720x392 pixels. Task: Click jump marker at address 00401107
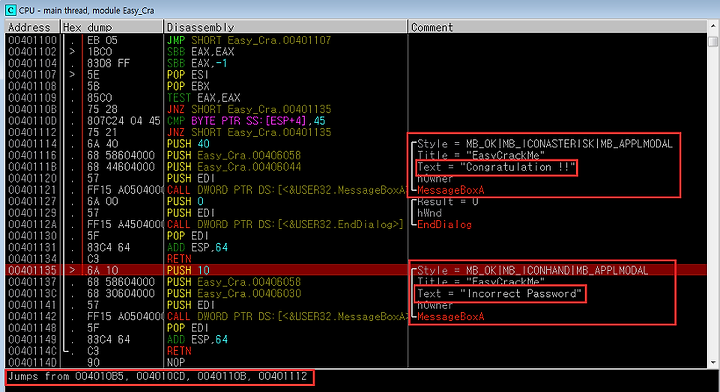point(72,75)
